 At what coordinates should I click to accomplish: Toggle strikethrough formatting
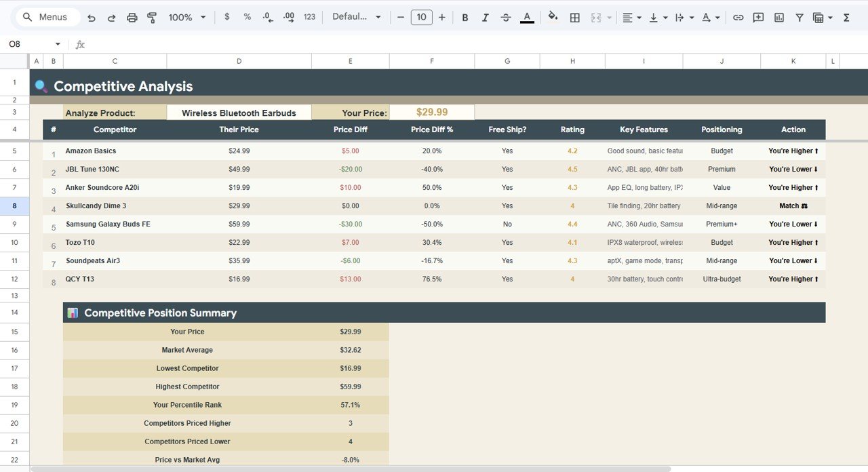tap(506, 18)
